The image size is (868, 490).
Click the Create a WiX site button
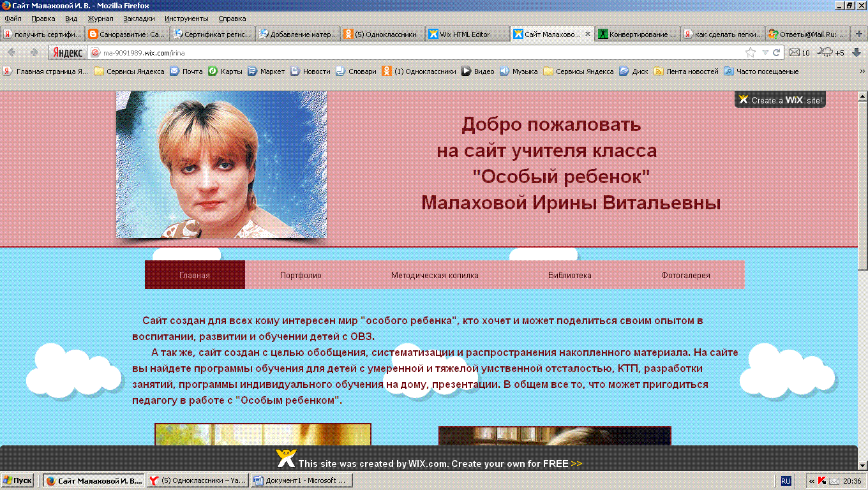780,100
